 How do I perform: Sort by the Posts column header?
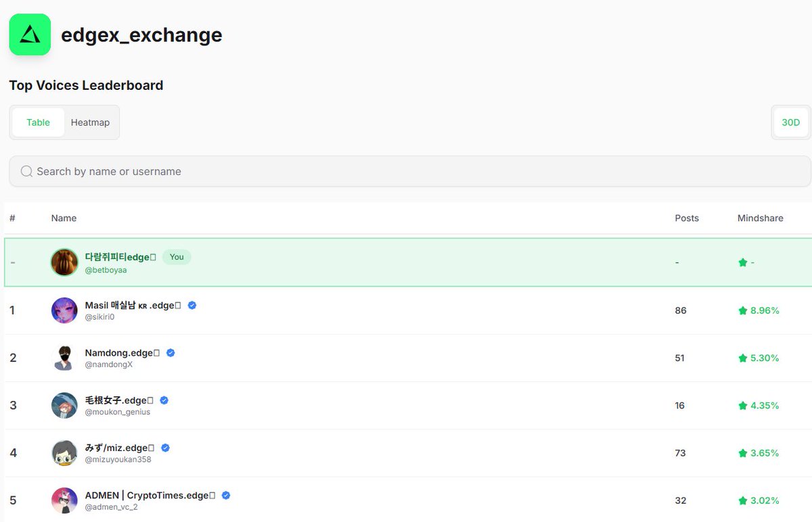point(687,218)
